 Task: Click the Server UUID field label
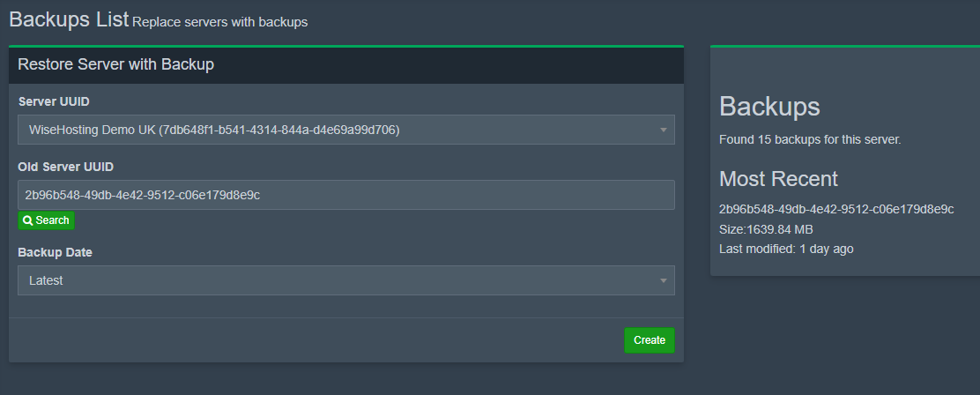point(54,101)
